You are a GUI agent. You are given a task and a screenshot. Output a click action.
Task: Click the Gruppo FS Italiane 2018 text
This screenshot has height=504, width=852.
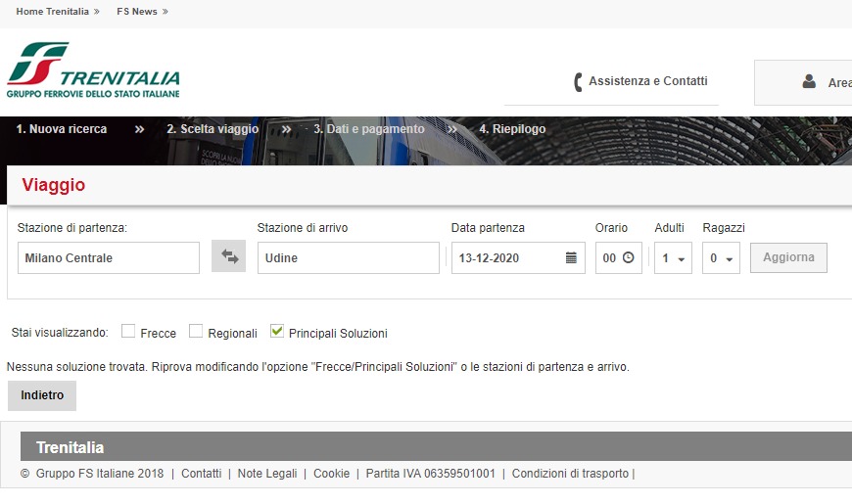[x=100, y=474]
